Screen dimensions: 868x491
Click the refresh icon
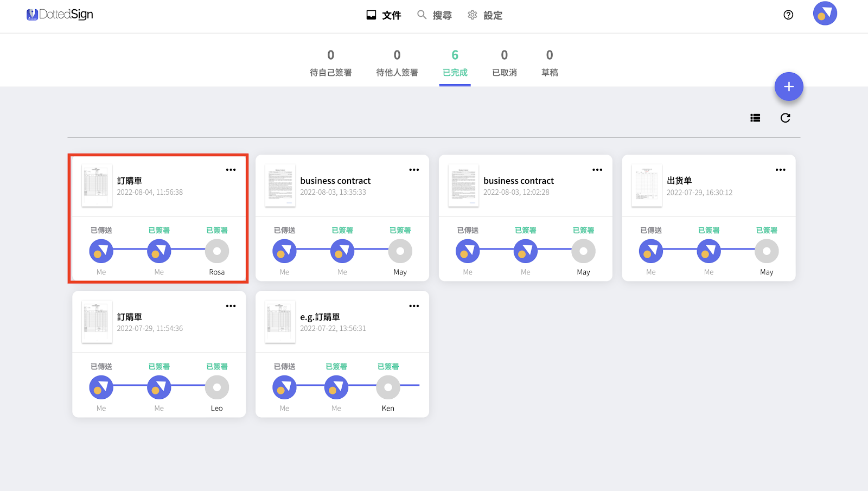(785, 118)
